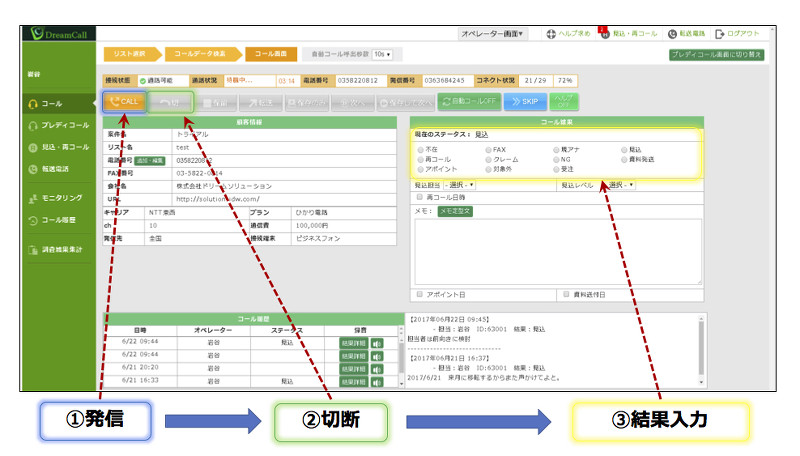The height and width of the screenshot is (456, 800).
Task: Select the 不在 radio button
Action: tap(421, 148)
